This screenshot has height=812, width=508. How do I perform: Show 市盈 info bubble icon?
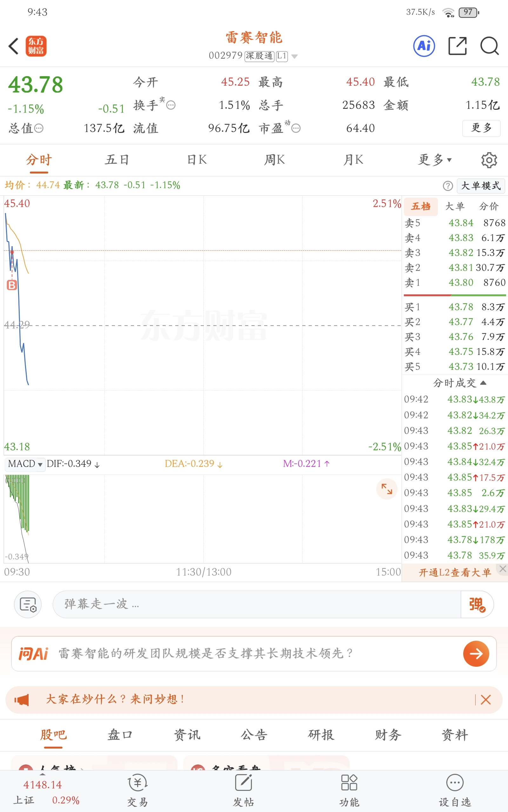(296, 128)
